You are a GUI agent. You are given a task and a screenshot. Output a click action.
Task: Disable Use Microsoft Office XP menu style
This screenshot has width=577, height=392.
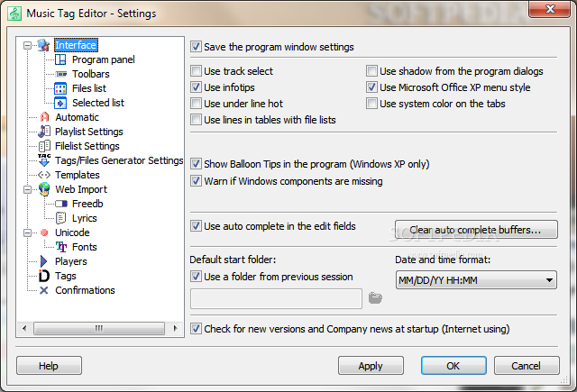[371, 87]
